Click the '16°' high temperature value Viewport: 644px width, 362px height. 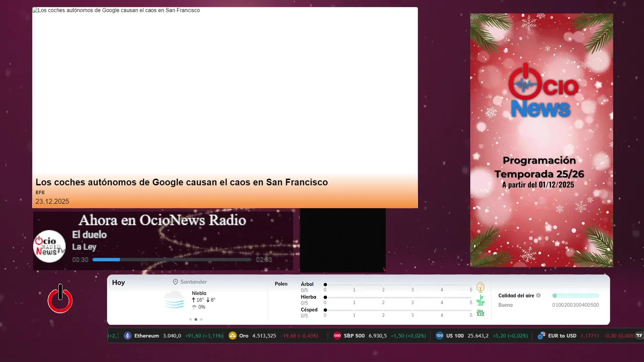coord(200,300)
